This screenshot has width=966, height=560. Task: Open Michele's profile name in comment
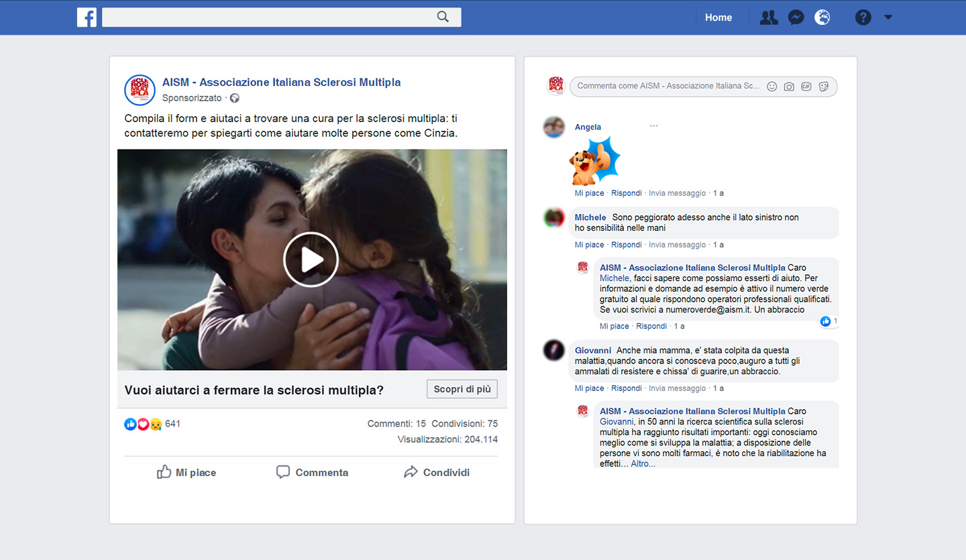590,217
